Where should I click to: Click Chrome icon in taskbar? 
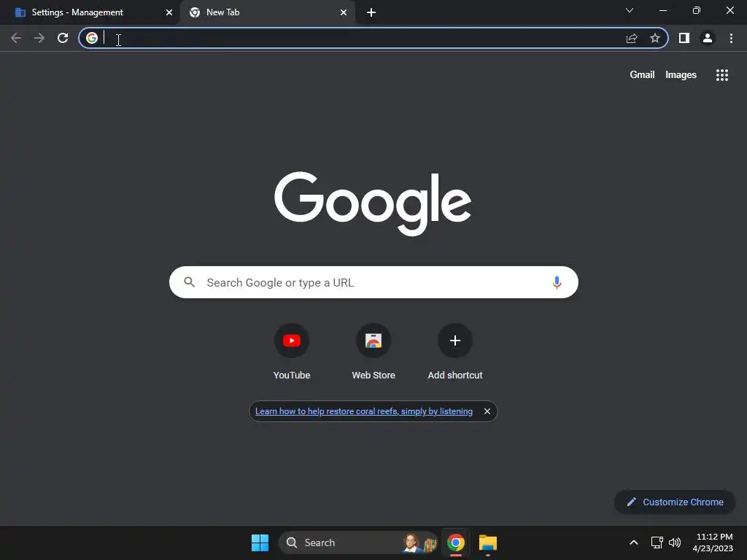point(456,542)
